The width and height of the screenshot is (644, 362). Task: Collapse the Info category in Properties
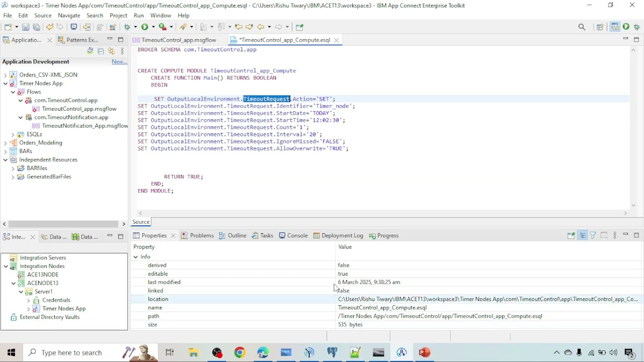135,257
